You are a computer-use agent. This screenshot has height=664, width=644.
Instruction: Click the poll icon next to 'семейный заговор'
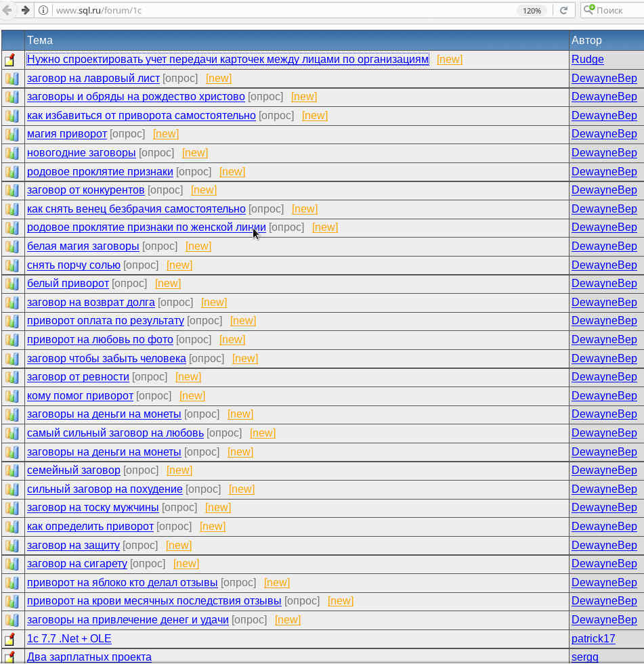pyautogui.click(x=12, y=470)
